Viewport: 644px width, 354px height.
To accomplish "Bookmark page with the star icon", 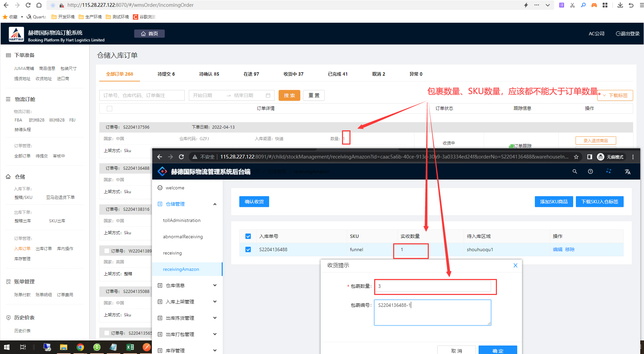I will 576,157.
